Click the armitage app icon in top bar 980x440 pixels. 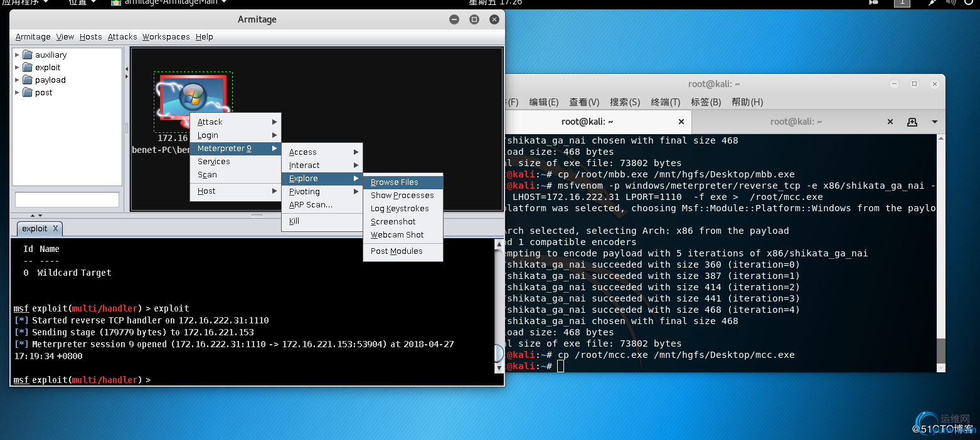[x=116, y=3]
